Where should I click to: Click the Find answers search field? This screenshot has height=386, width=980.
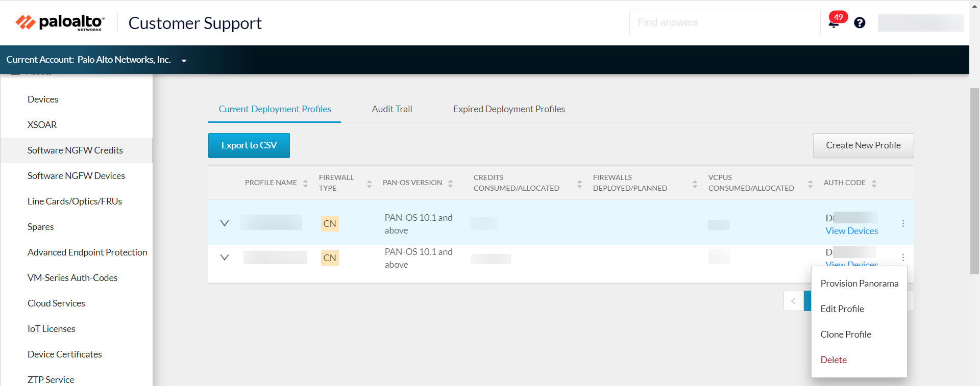(x=724, y=23)
